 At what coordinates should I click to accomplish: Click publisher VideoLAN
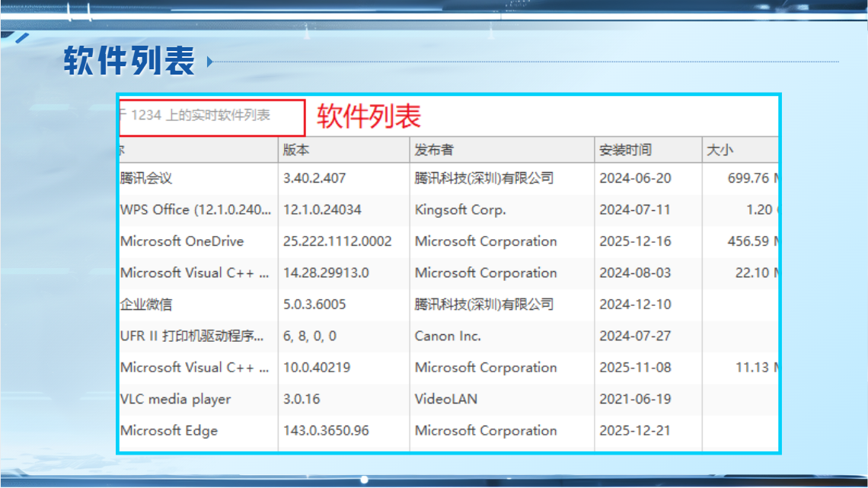tap(446, 399)
